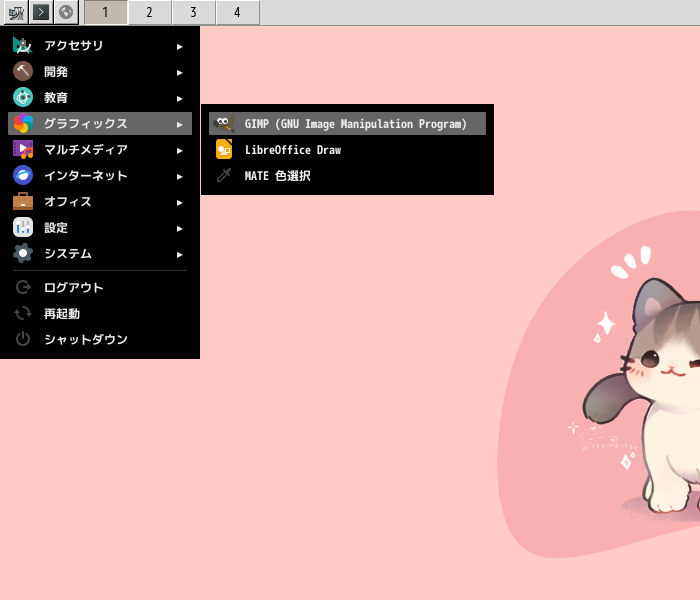Viewport: 700px width, 600px height.
Task: Open the 教育 menu category
Action: 100,98
